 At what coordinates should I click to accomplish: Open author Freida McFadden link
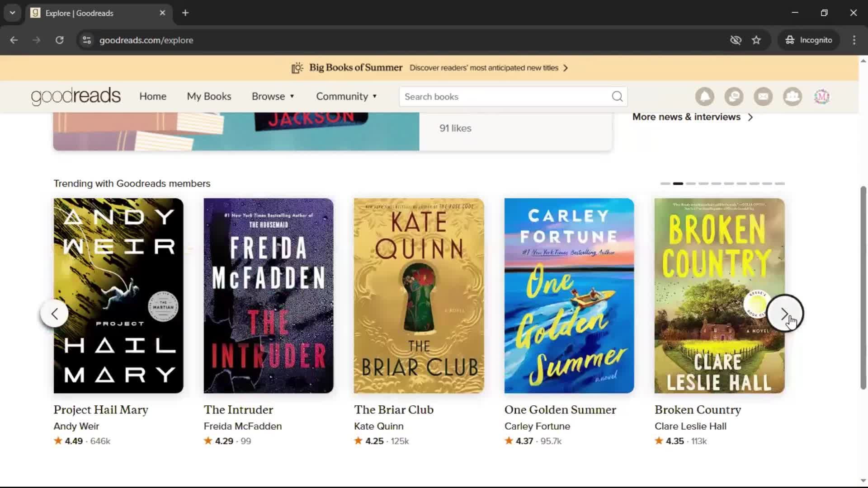pos(243,426)
